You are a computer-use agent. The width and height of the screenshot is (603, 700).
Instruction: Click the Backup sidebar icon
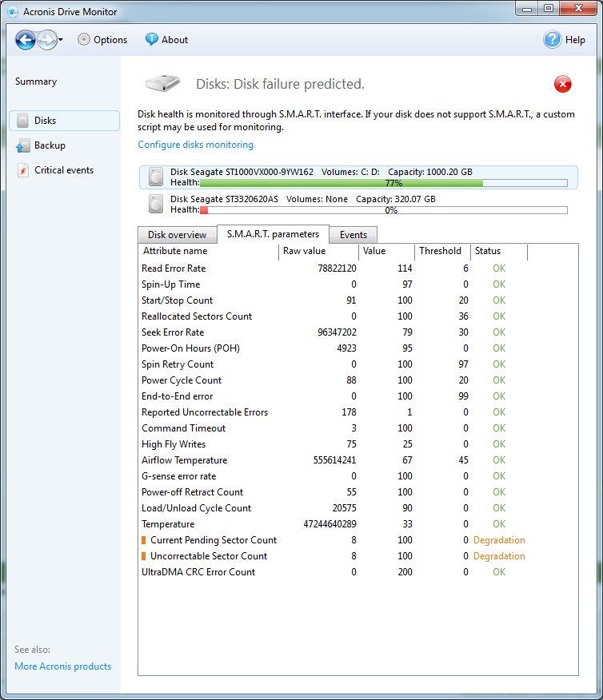22,145
